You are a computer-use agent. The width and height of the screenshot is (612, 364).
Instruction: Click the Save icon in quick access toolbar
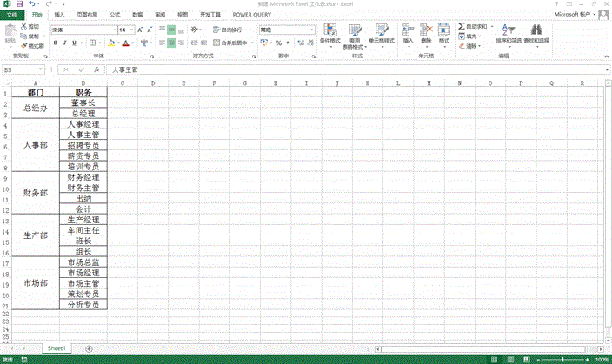tap(18, 4)
